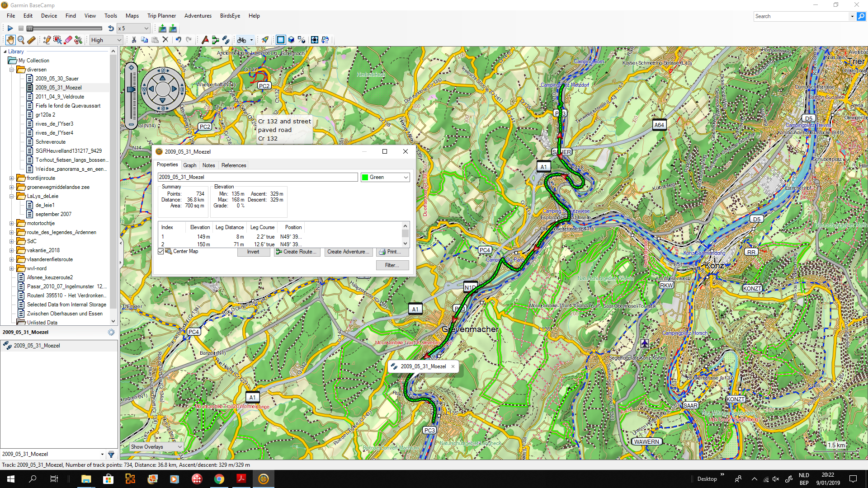This screenshot has height=488, width=868.
Task: Collapse the LaLys_deLeie folder
Action: 12,196
